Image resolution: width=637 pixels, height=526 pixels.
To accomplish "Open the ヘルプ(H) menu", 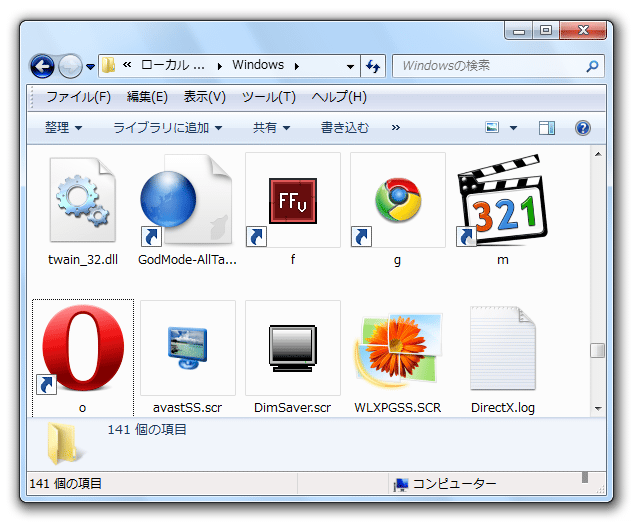I will coord(339,97).
